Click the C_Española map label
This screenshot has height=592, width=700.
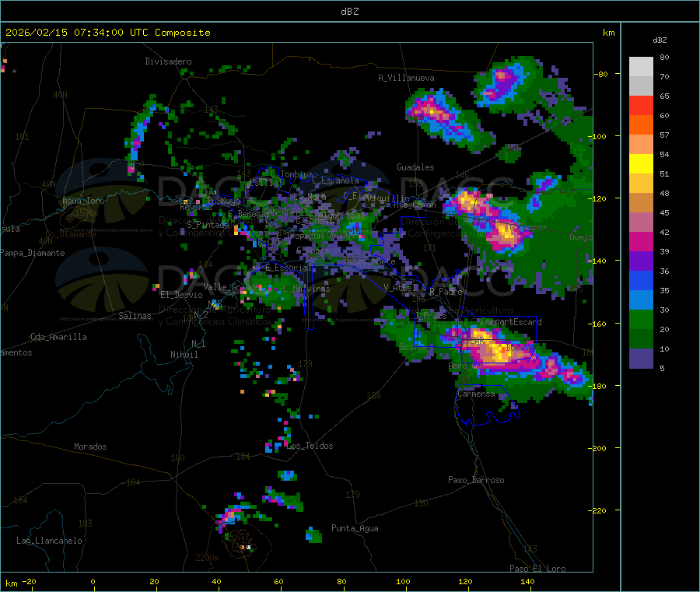[336, 180]
